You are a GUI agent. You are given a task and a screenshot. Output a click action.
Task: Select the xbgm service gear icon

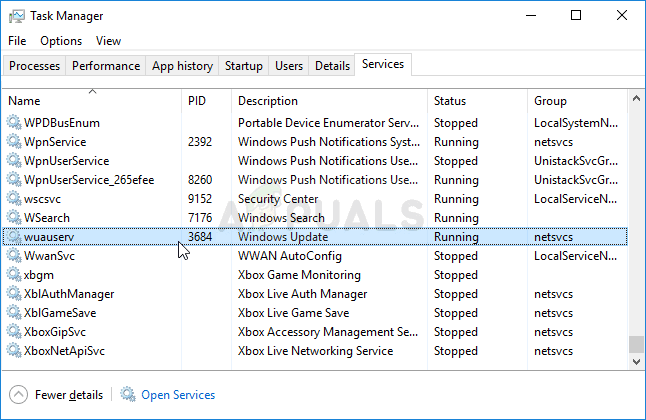14,275
